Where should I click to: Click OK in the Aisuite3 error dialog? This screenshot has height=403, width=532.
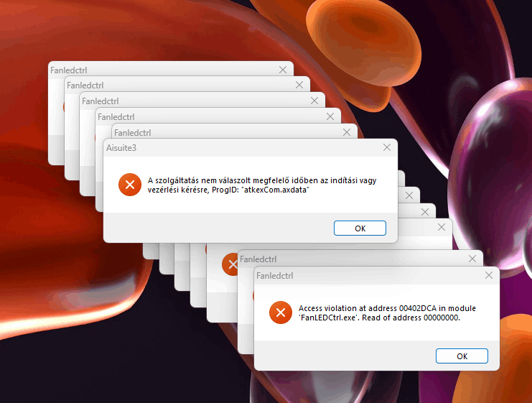360,228
